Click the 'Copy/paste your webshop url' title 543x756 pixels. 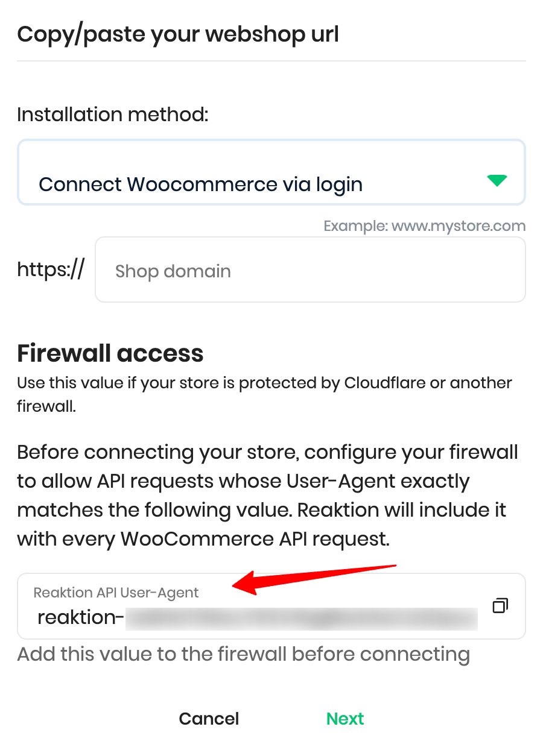(x=178, y=34)
